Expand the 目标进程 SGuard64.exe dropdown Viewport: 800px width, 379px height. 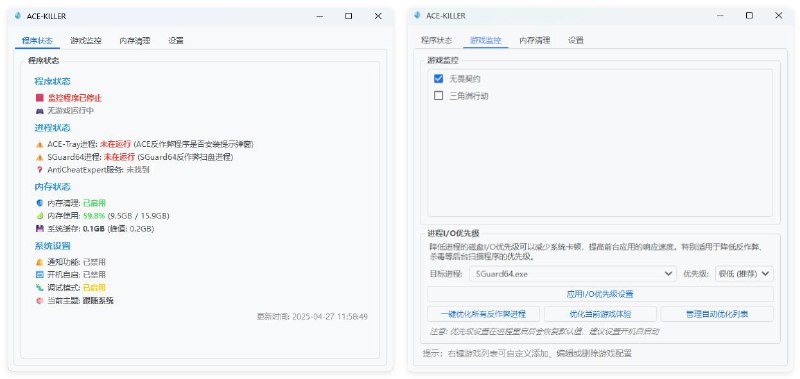click(572, 274)
